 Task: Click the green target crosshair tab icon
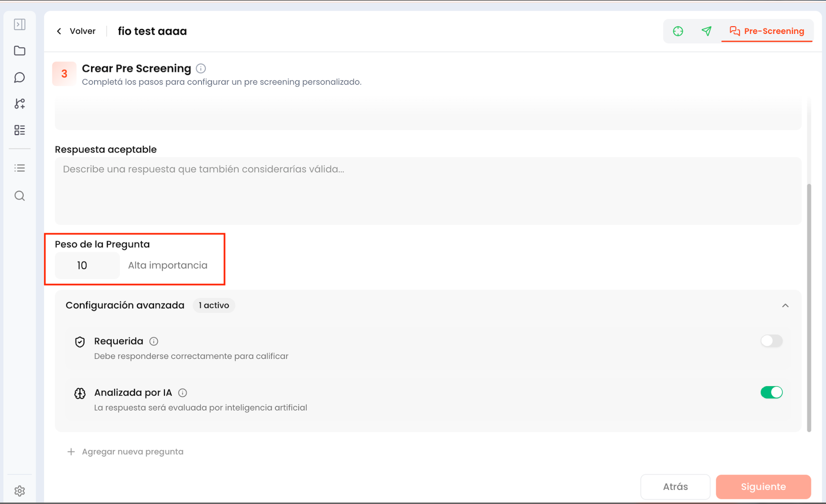point(678,31)
